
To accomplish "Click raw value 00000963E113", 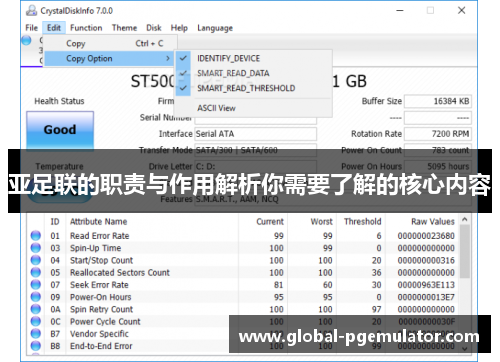I will click(426, 285).
